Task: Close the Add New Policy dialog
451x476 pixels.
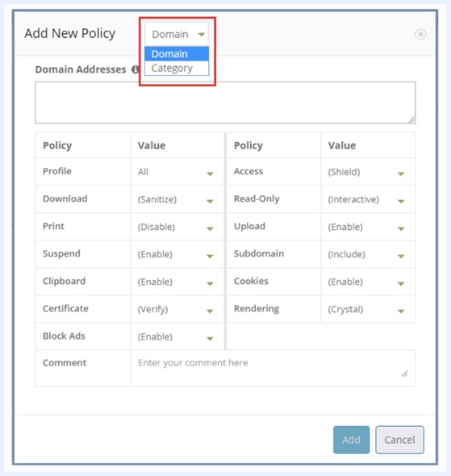Action: [420, 34]
